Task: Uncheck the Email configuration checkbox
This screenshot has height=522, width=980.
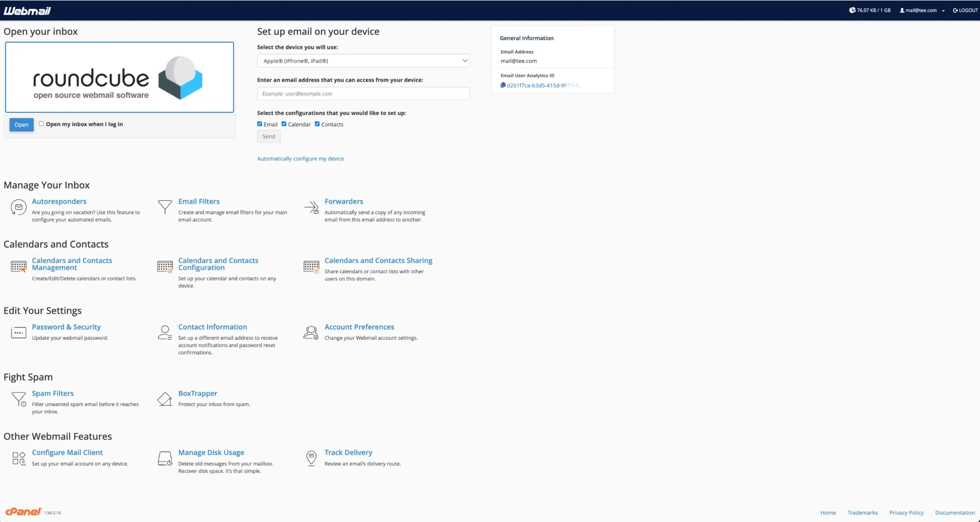Action: click(x=260, y=124)
